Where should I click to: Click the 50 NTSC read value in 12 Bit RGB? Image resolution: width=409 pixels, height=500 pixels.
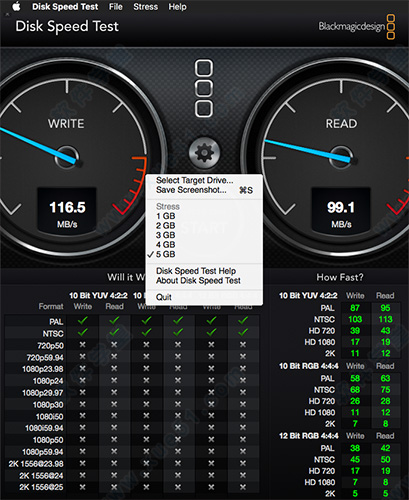coord(385,460)
